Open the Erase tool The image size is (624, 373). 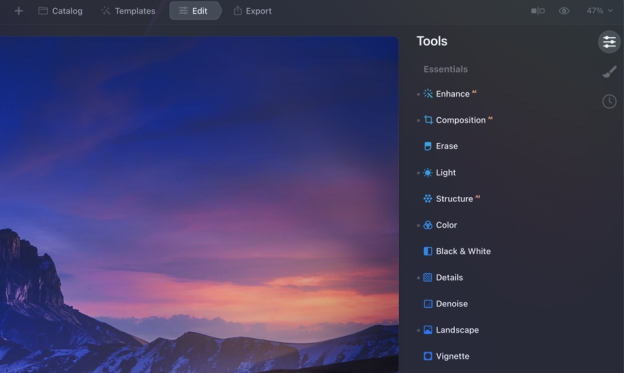pos(441,146)
